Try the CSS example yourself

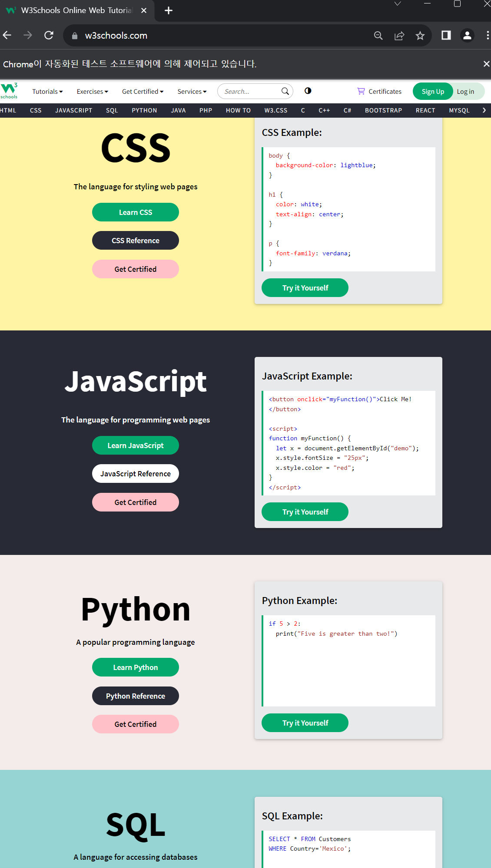[305, 288]
